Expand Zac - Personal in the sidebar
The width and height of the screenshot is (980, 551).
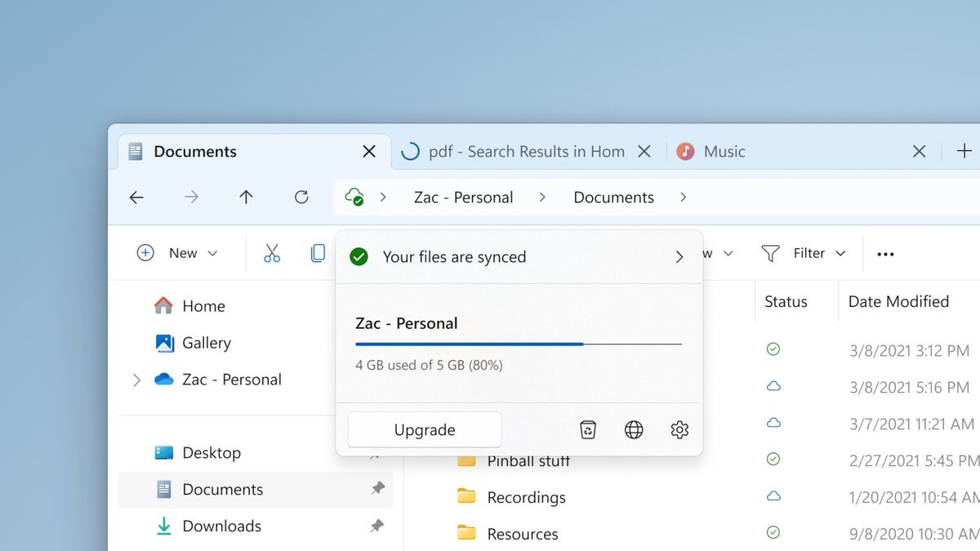pyautogui.click(x=136, y=380)
